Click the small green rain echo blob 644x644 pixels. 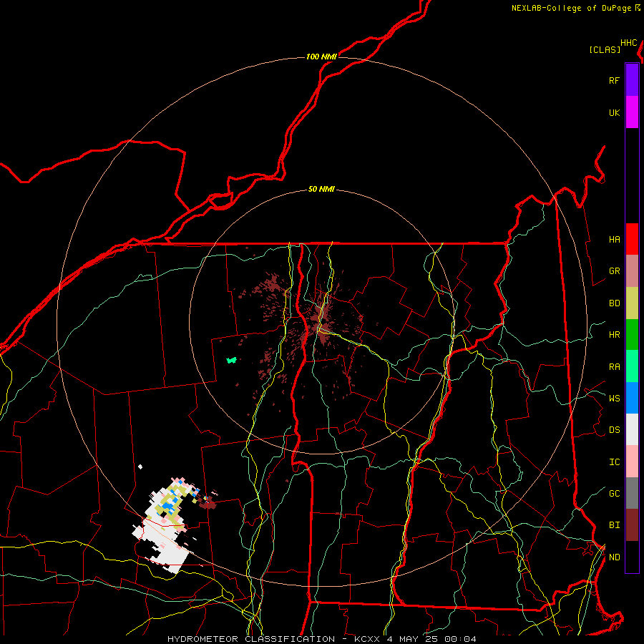pyautogui.click(x=232, y=360)
